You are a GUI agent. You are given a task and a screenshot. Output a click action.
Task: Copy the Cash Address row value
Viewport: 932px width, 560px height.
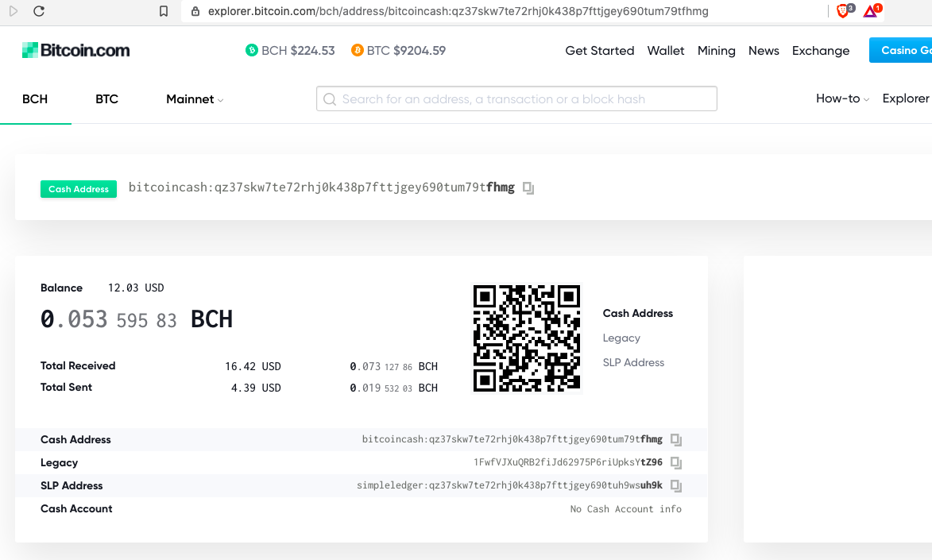(x=676, y=440)
